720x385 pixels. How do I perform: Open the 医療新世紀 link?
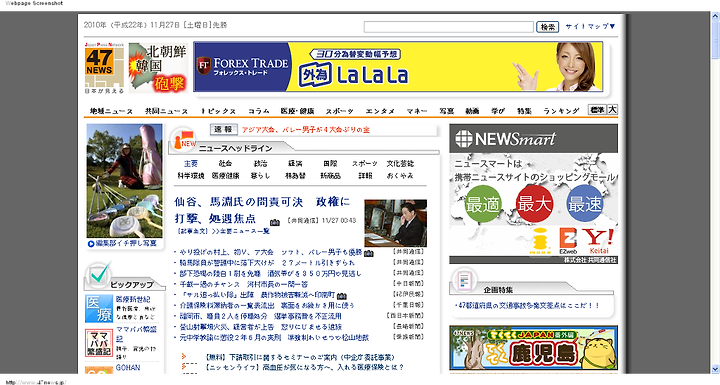tap(133, 299)
